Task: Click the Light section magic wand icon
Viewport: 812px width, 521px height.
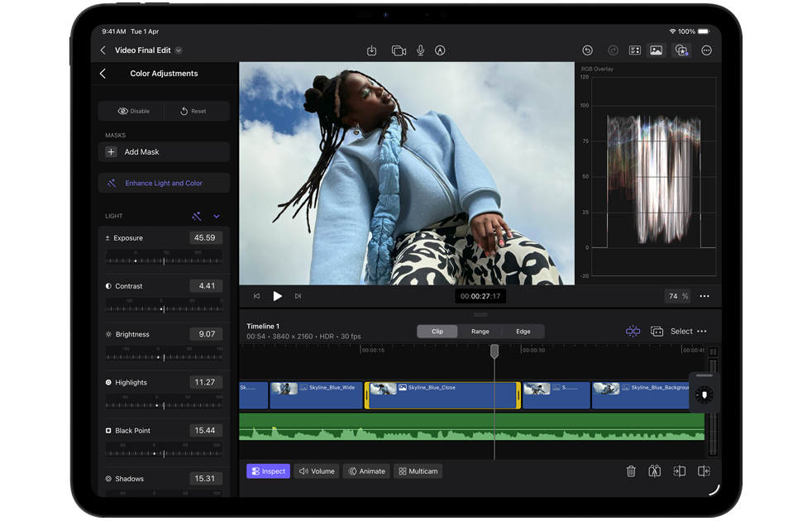Action: [x=197, y=217]
